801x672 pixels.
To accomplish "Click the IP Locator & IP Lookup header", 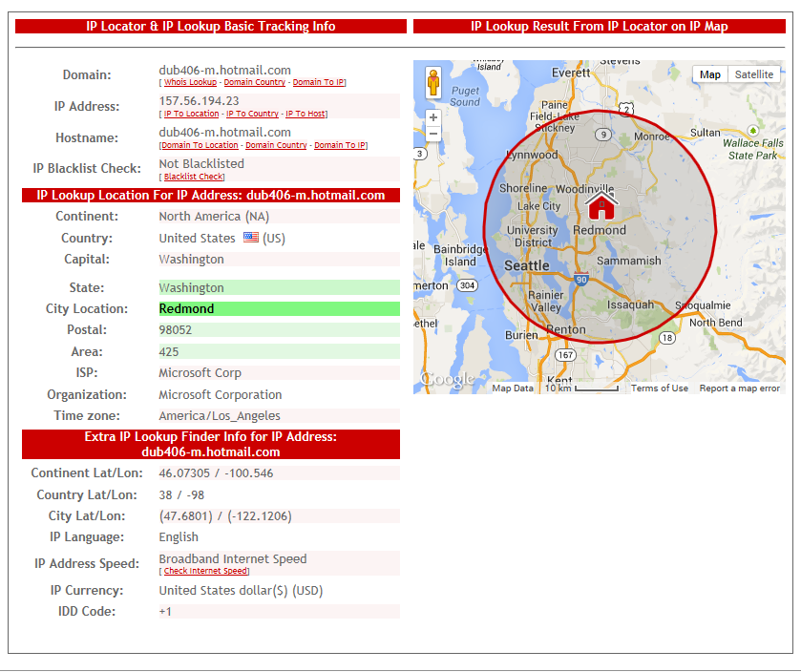I will 210,26.
